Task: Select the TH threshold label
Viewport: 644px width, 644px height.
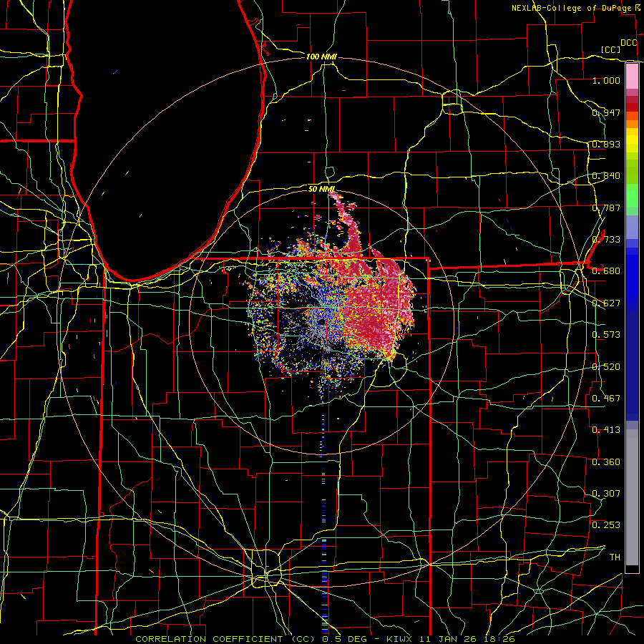Action: coord(615,557)
